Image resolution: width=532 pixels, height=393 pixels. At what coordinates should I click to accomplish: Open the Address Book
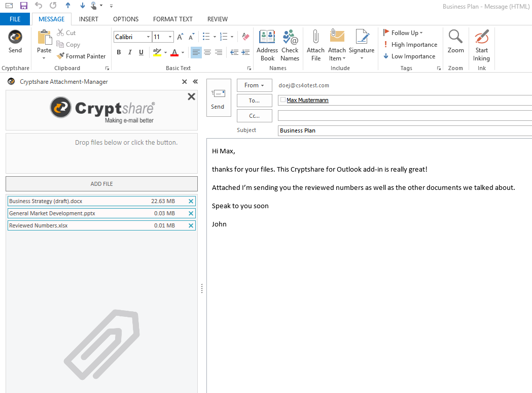pos(267,45)
